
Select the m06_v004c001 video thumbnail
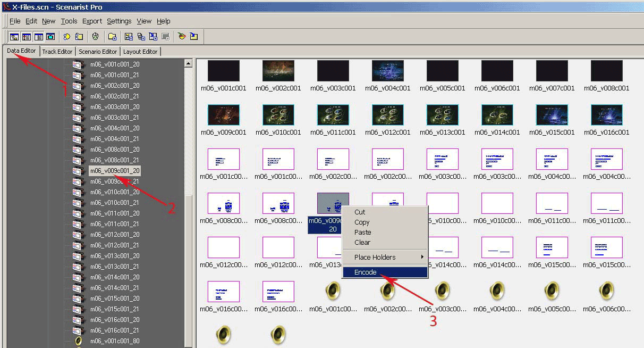point(388,71)
